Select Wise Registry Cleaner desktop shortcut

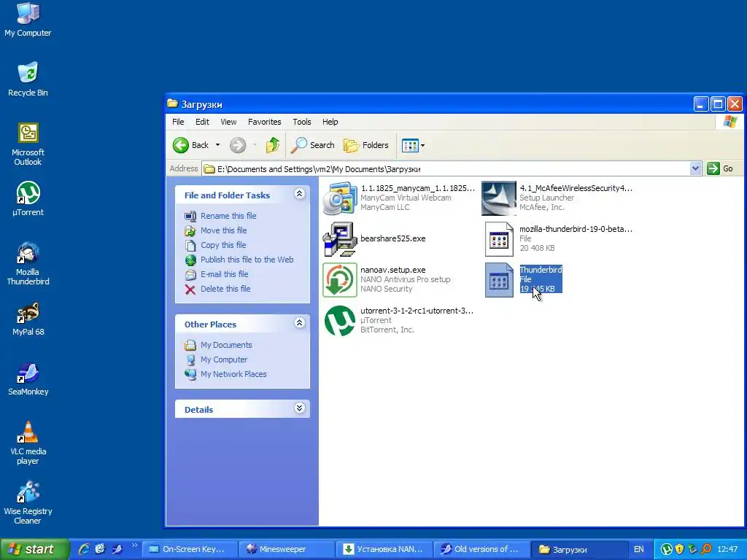point(28,502)
